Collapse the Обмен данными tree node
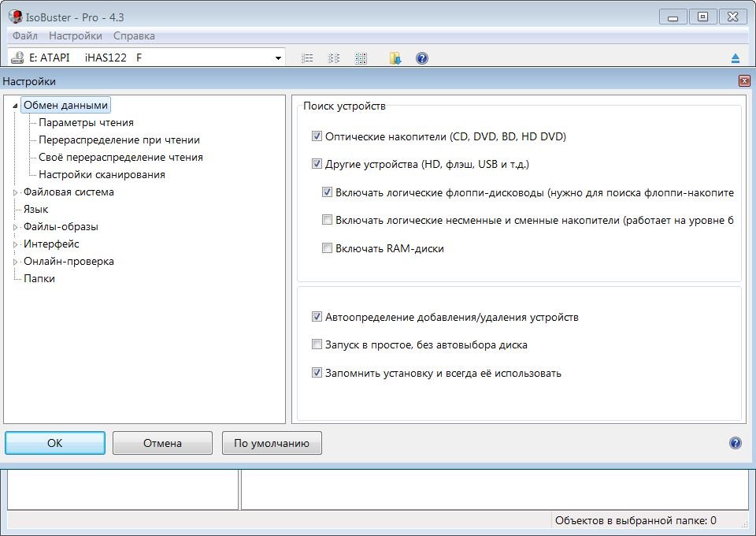Screen dimensions: 756x536 point(16,106)
